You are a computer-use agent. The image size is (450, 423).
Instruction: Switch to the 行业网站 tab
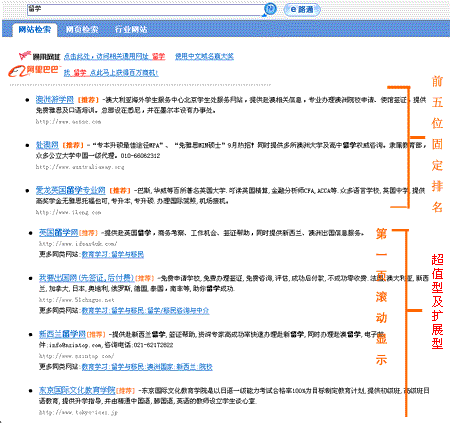[131, 30]
